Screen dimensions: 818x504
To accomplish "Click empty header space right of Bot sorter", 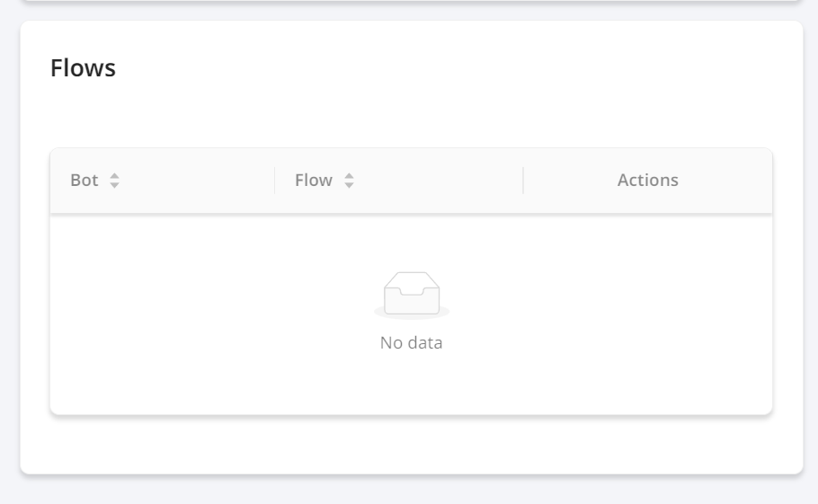I will tap(196, 181).
